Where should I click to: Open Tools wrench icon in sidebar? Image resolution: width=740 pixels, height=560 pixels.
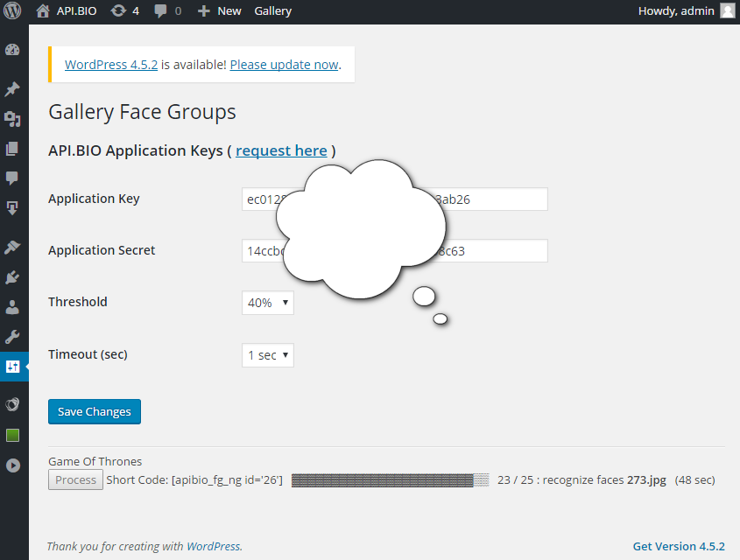pos(12,337)
